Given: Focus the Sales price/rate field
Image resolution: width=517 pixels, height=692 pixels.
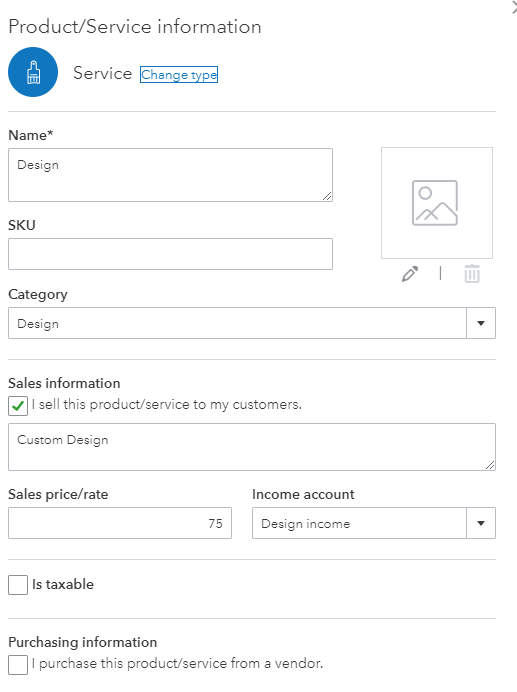Looking at the screenshot, I should [120, 523].
